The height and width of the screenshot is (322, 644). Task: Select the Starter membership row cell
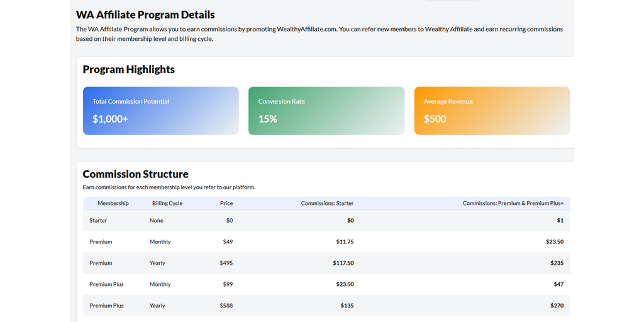click(99, 221)
